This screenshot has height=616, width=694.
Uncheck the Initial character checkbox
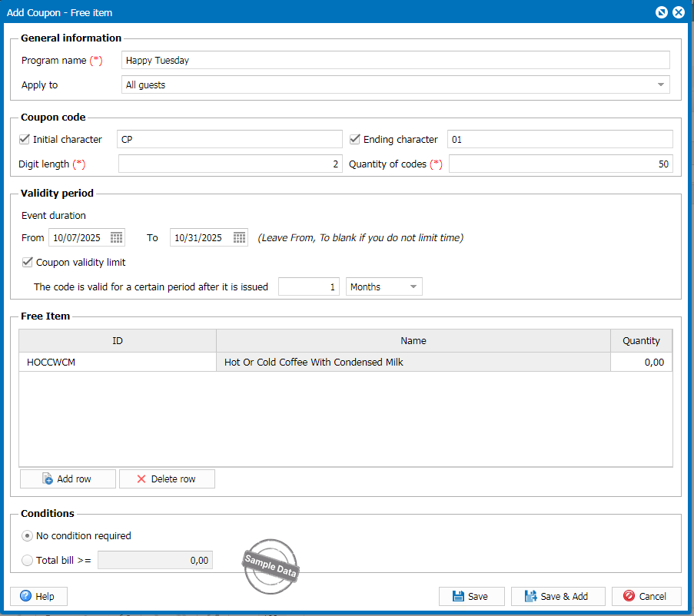(x=25, y=139)
